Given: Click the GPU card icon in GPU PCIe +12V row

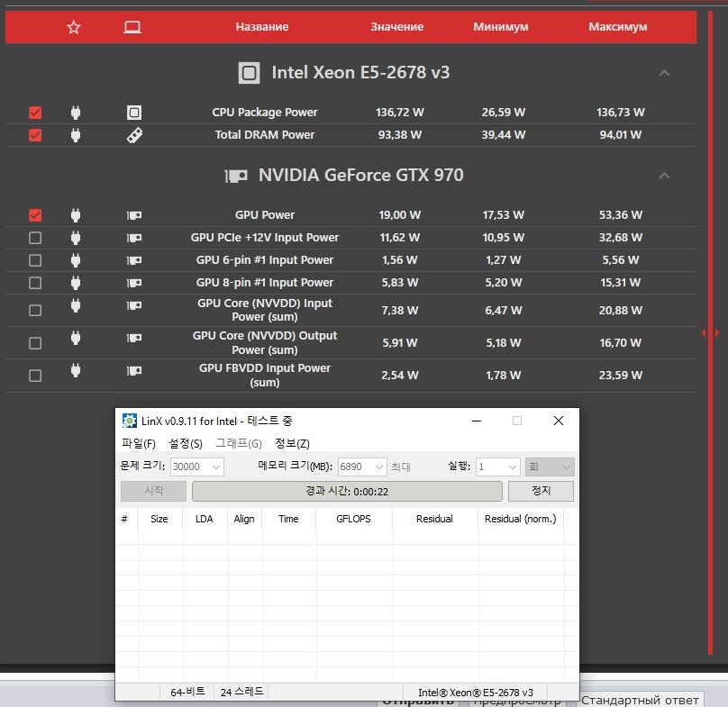Looking at the screenshot, I should coord(134,238).
